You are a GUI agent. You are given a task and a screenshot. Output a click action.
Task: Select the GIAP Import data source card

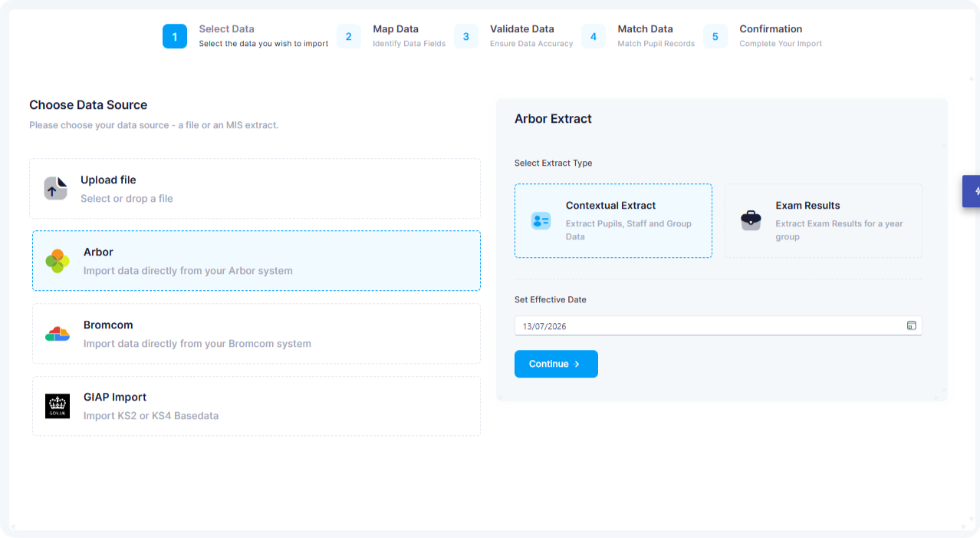click(256, 406)
